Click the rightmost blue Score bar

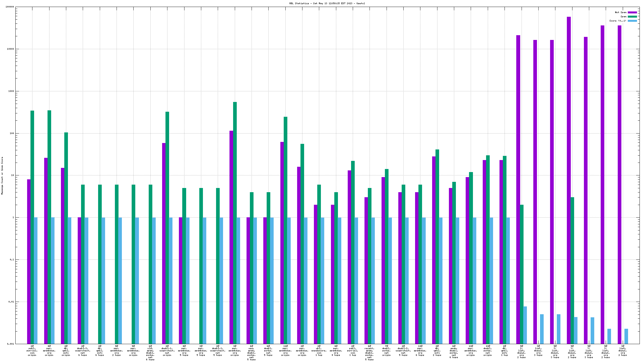(x=626, y=336)
